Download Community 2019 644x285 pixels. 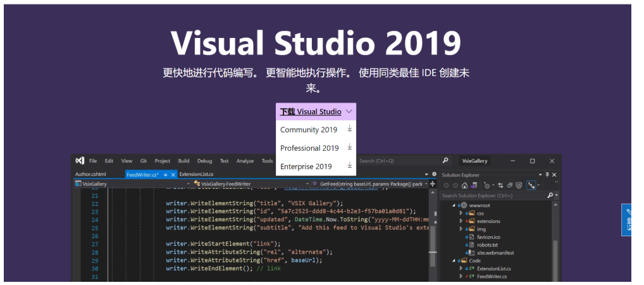316,130
